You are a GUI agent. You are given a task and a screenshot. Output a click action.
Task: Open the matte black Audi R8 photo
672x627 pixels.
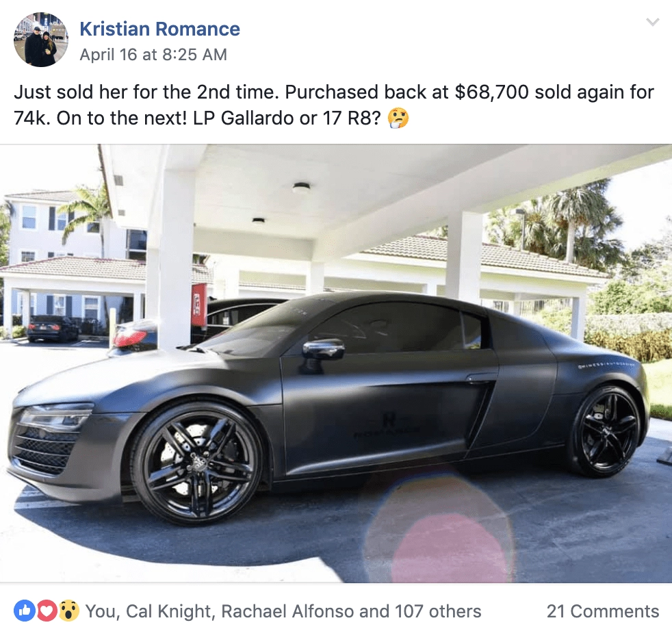tap(336, 363)
